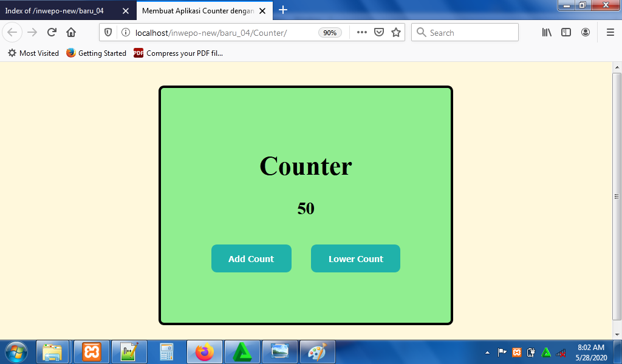This screenshot has height=364, width=622.
Task: Open the Compress your PDF bookmark
Action: click(x=178, y=53)
